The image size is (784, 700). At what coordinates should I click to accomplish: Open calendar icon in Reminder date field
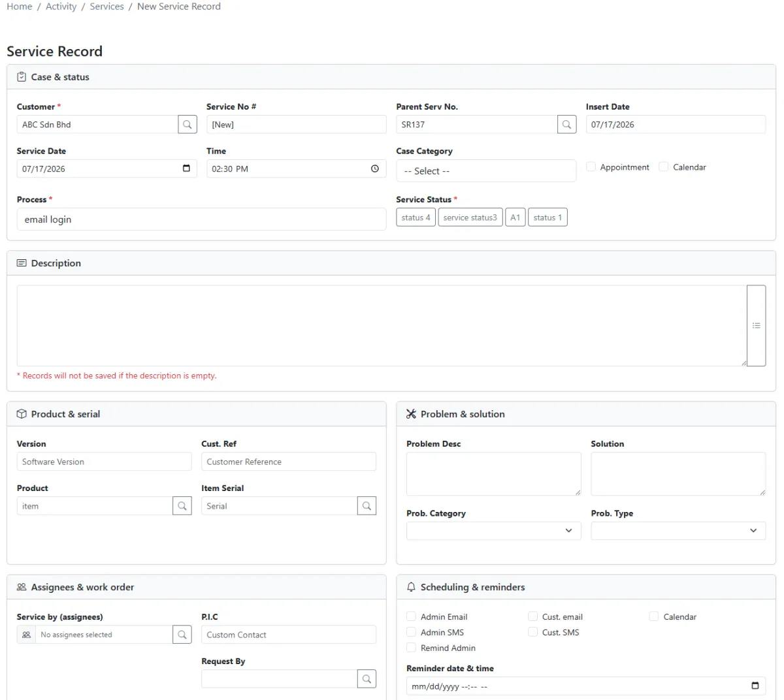[x=755, y=686]
